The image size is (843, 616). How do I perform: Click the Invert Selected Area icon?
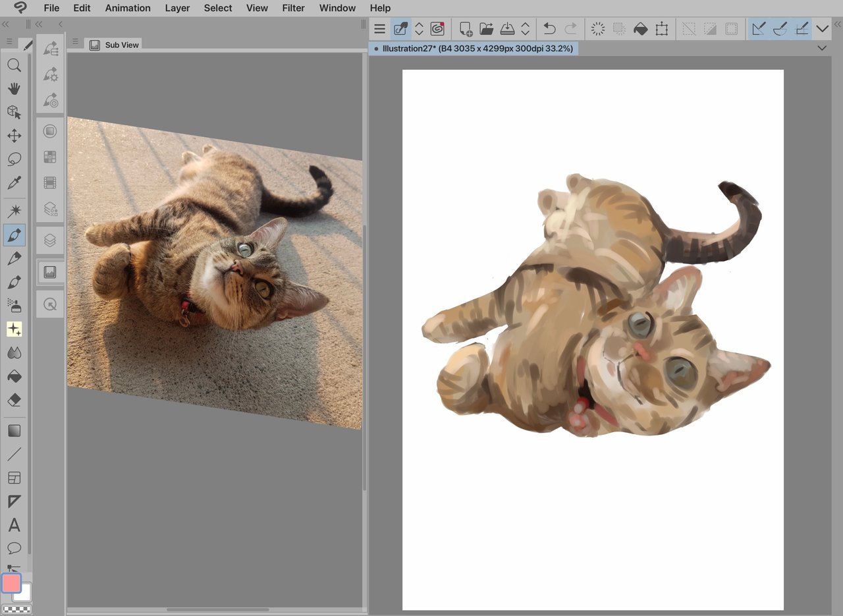click(x=710, y=29)
